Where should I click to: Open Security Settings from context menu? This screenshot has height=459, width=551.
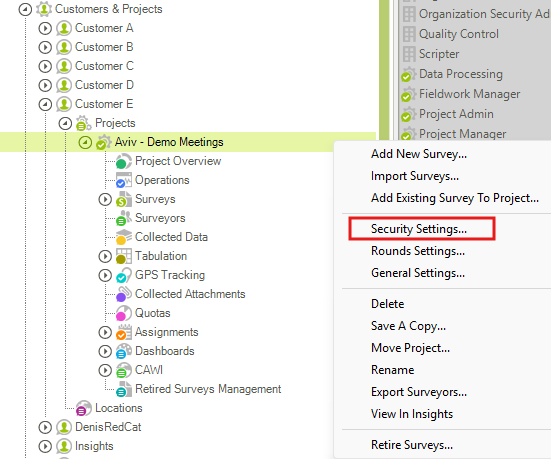(419, 229)
